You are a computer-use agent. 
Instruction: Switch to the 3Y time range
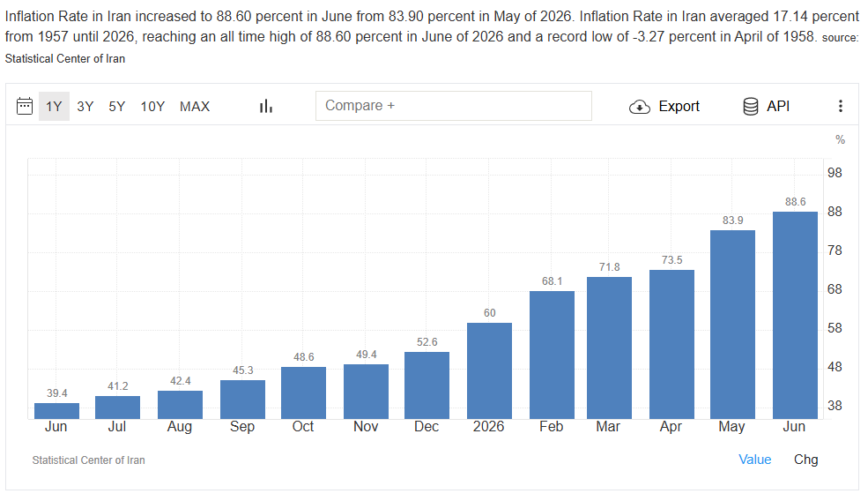point(85,107)
